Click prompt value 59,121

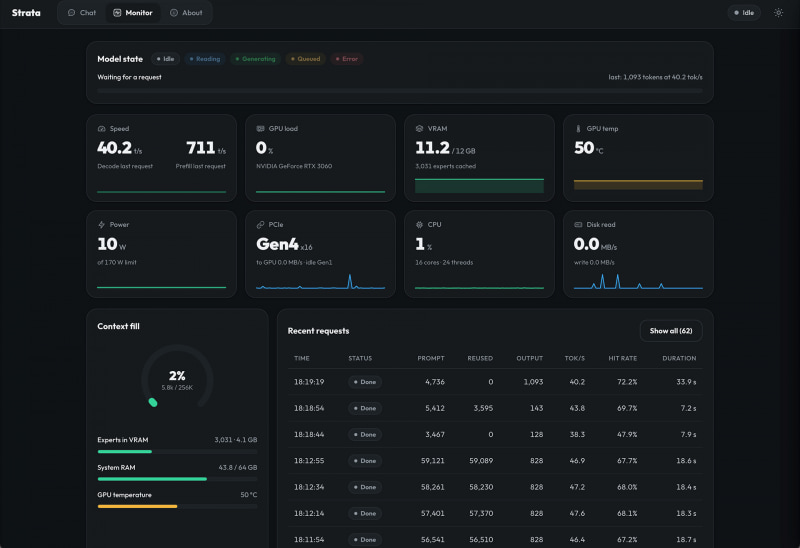433,461
